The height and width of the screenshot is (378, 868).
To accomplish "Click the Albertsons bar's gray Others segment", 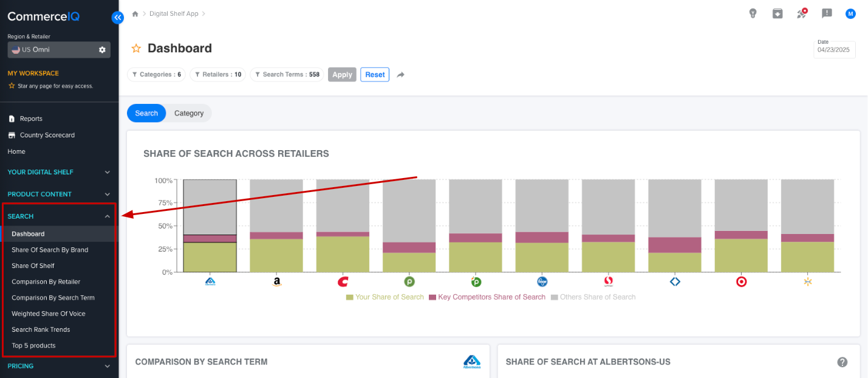I will pos(210,207).
